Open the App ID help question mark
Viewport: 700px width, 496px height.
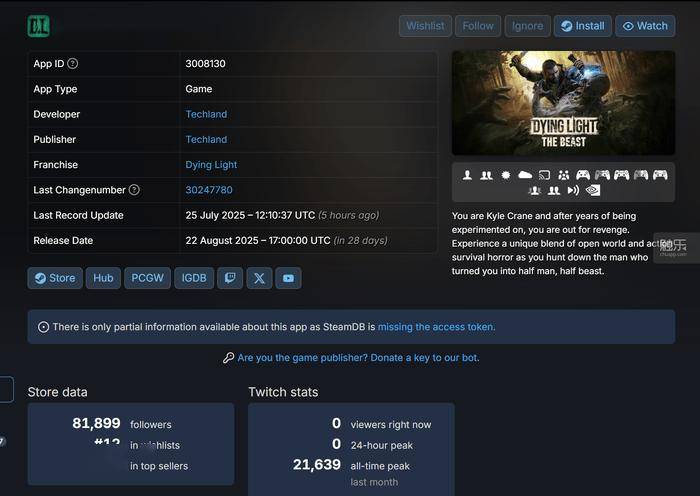(72, 63)
